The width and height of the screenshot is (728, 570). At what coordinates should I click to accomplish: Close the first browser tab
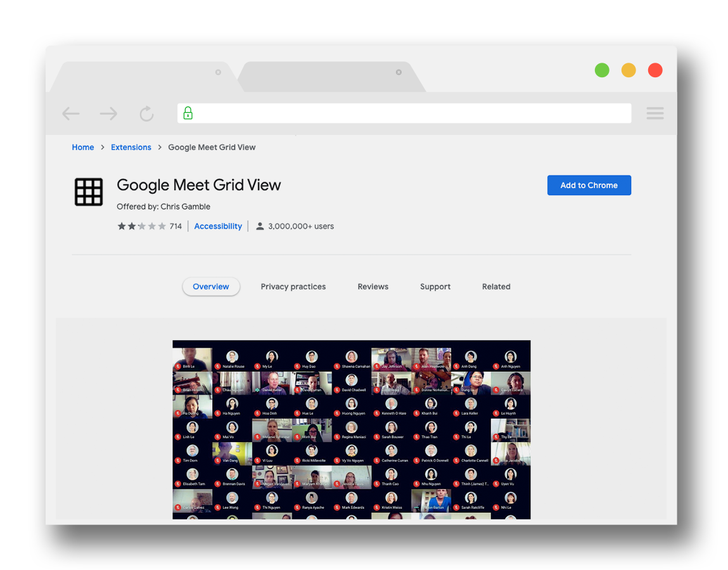[218, 72]
